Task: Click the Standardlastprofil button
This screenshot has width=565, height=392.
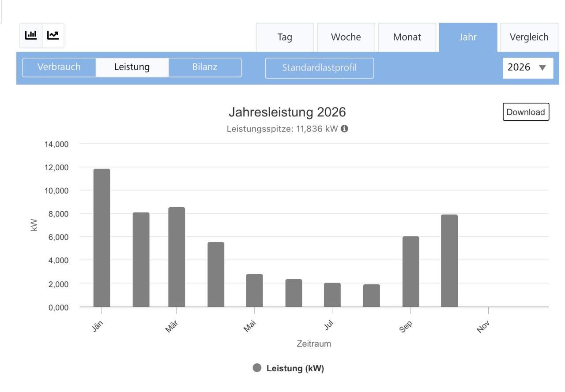Action: [320, 68]
